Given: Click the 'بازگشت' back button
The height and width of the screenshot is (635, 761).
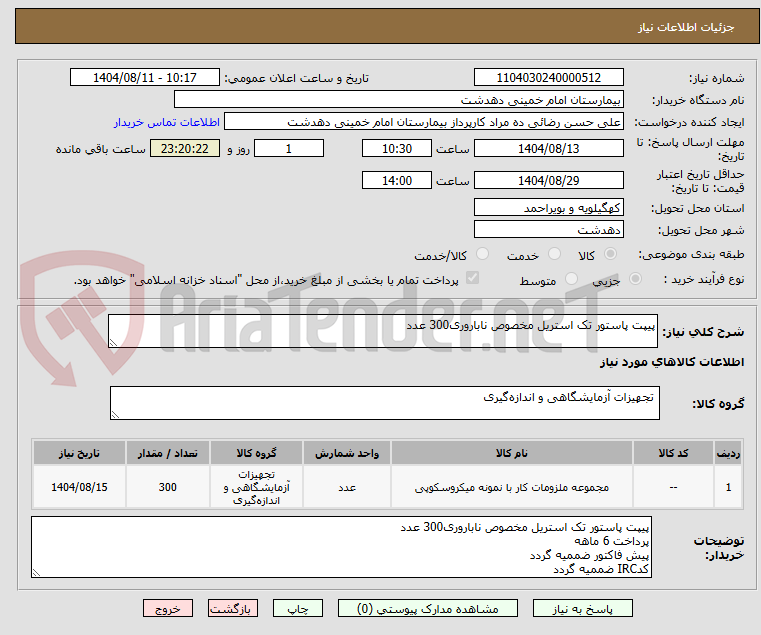Looking at the screenshot, I should click(x=233, y=608).
